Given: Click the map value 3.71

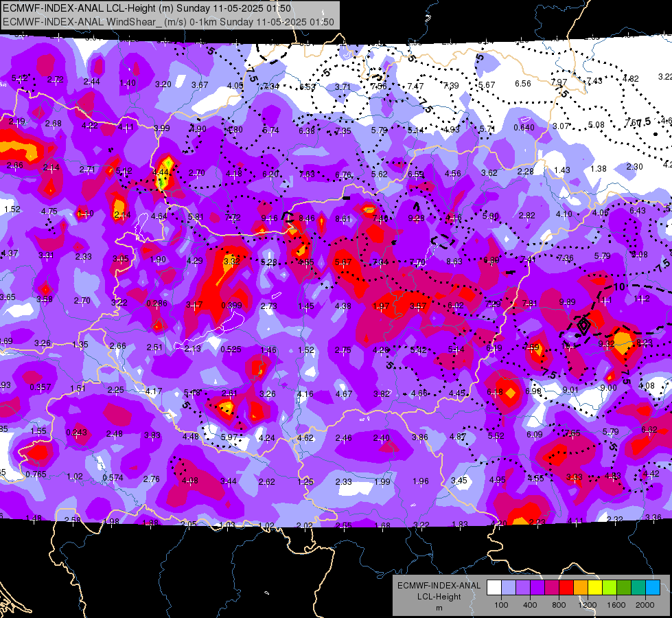Looking at the screenshot, I should [343, 87].
